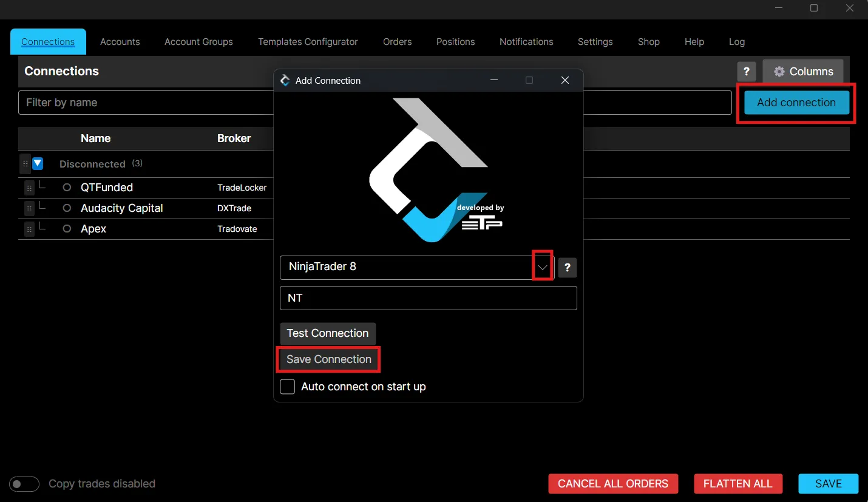Image resolution: width=868 pixels, height=502 pixels.
Task: Click drag handle on Audacity Capital row
Action: 29,209
